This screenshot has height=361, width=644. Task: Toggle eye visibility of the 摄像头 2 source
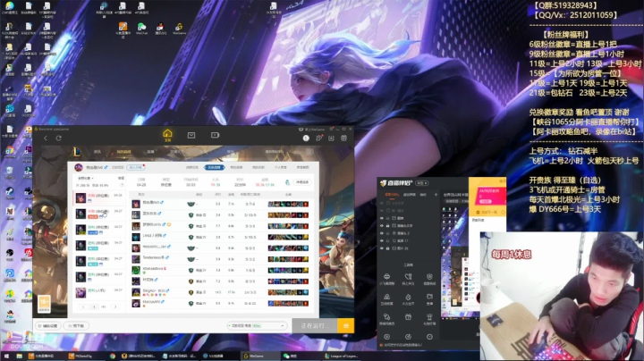click(x=382, y=233)
